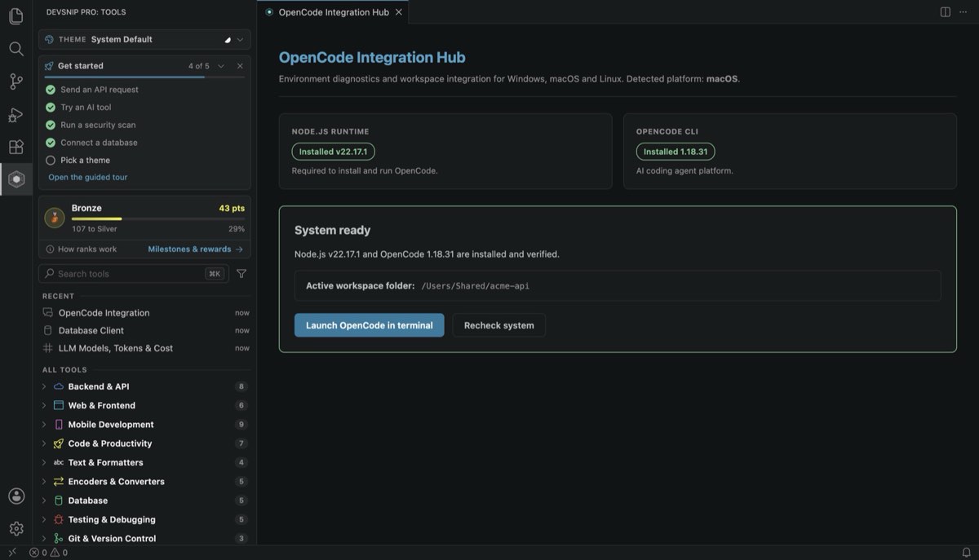Click the Installed 1.18.31 badge
This screenshot has height=560, width=979.
[676, 152]
